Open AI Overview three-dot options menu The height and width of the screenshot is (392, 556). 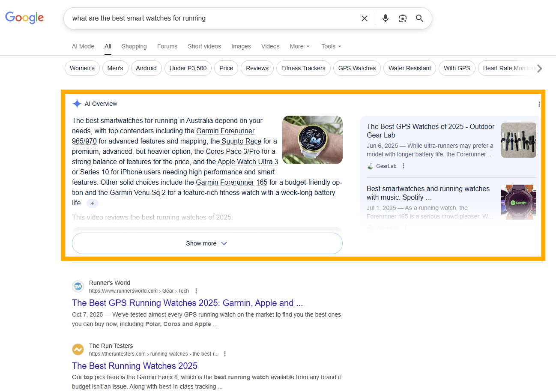pyautogui.click(x=539, y=104)
